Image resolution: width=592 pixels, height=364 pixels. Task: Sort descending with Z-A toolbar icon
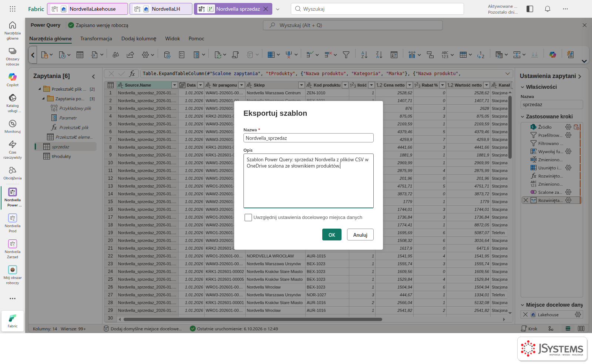[x=379, y=55]
